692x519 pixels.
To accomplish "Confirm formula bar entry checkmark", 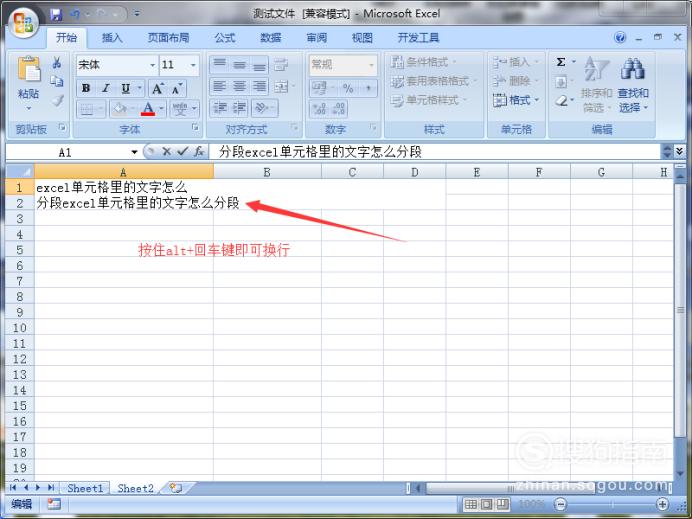I will coord(182,152).
